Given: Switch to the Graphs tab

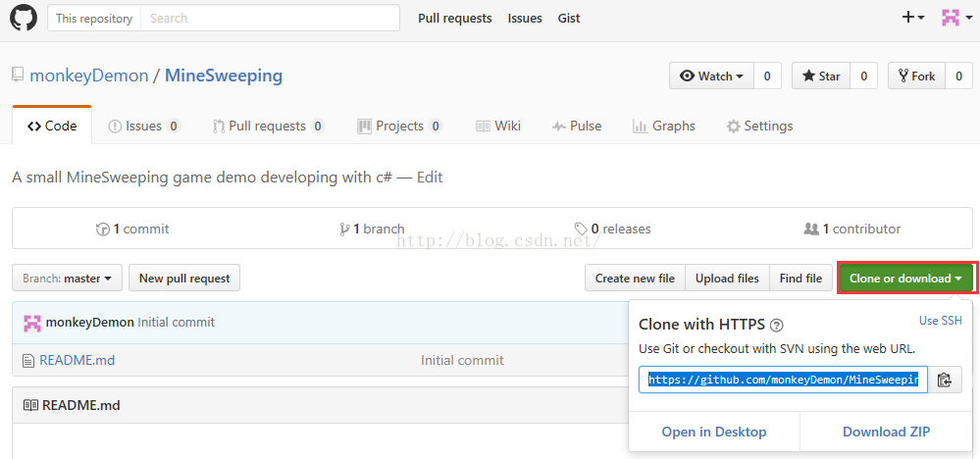Looking at the screenshot, I should pos(664,127).
